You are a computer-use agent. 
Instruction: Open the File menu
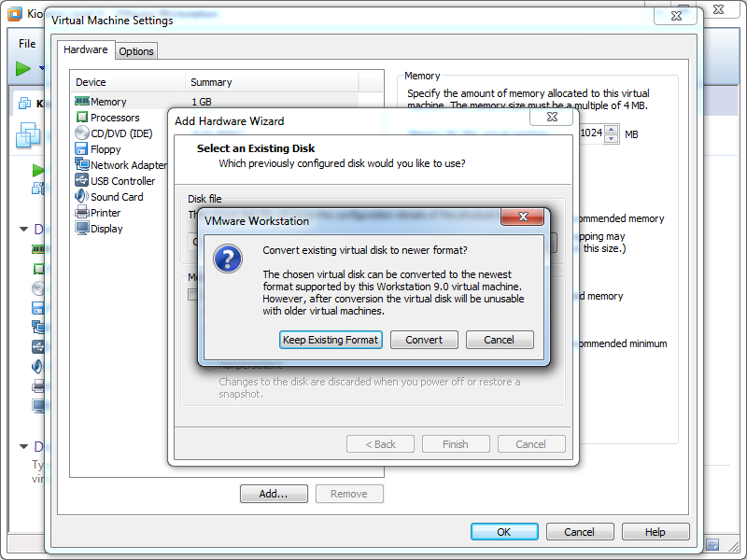27,43
